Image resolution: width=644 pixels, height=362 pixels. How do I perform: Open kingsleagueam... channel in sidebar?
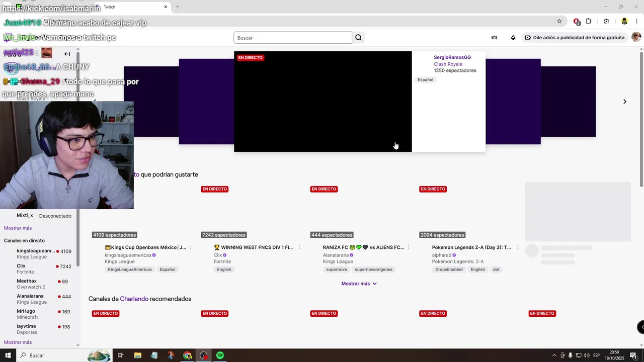pos(38,254)
